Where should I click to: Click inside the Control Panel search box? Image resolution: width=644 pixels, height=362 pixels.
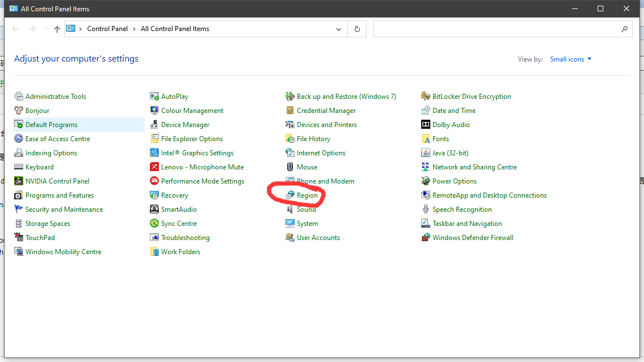coord(495,29)
